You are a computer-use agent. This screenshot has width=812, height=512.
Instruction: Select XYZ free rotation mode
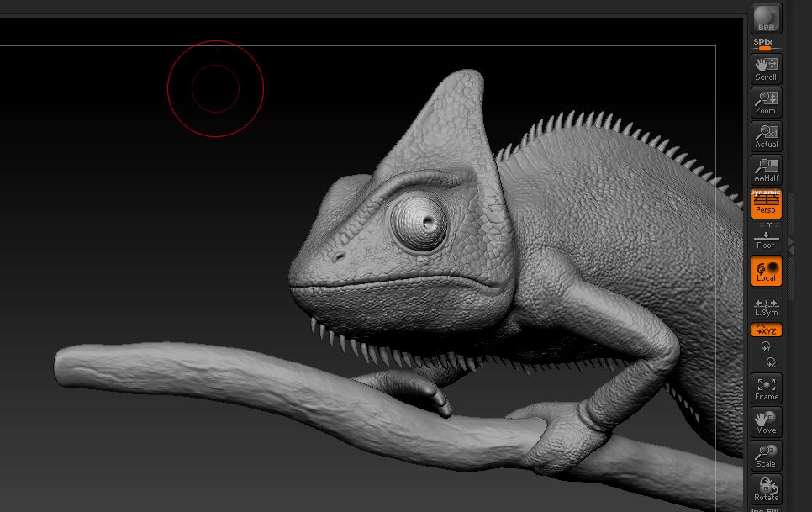(767, 330)
